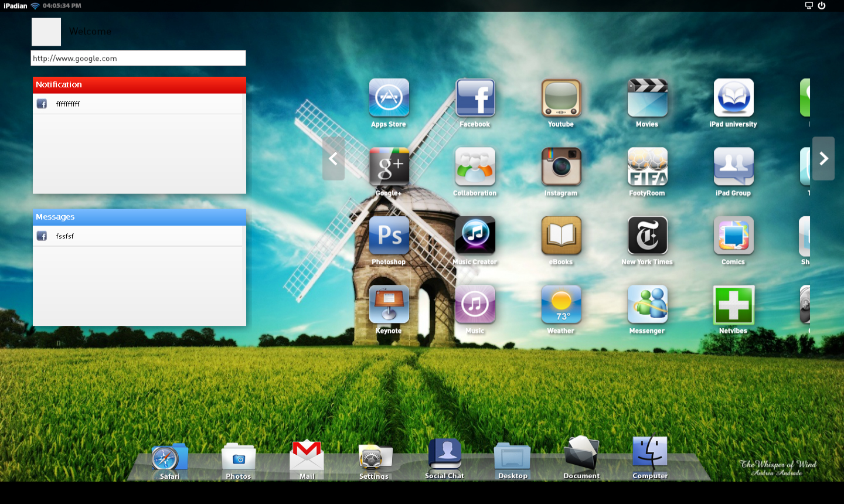844x504 pixels.
Task: Open the iPad Group app
Action: [734, 167]
